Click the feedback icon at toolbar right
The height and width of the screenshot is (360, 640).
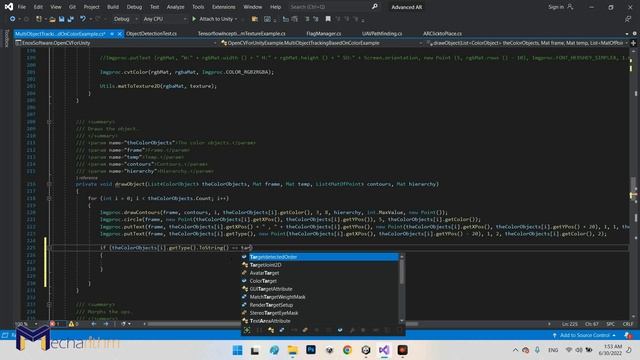[628, 19]
